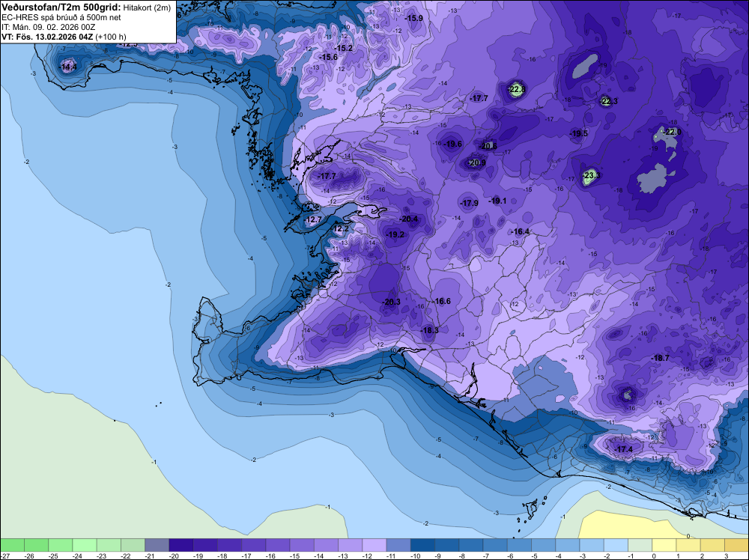Screen dimensions: 749x560
Task: Click the -22.0 temperature label
Action: pyautogui.click(x=673, y=132)
